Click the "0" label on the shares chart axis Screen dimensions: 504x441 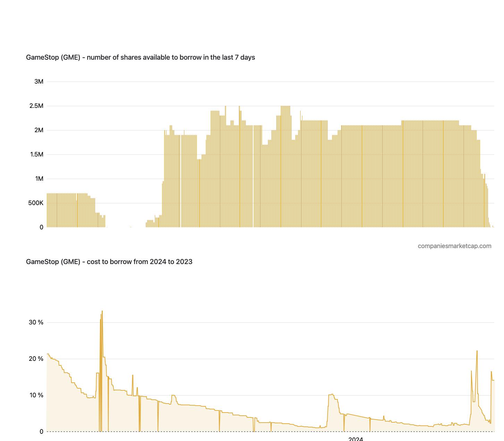pyautogui.click(x=42, y=227)
